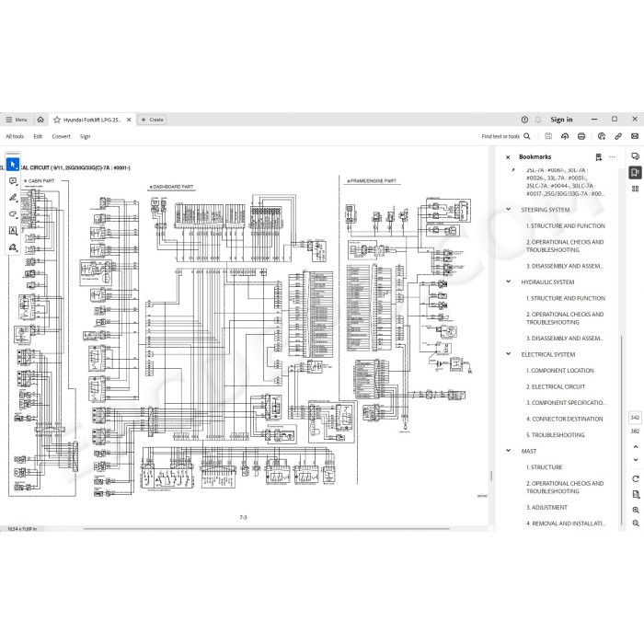Collapse the STEERING SYSTEM bookmark
The width and height of the screenshot is (644, 644).
coord(509,210)
